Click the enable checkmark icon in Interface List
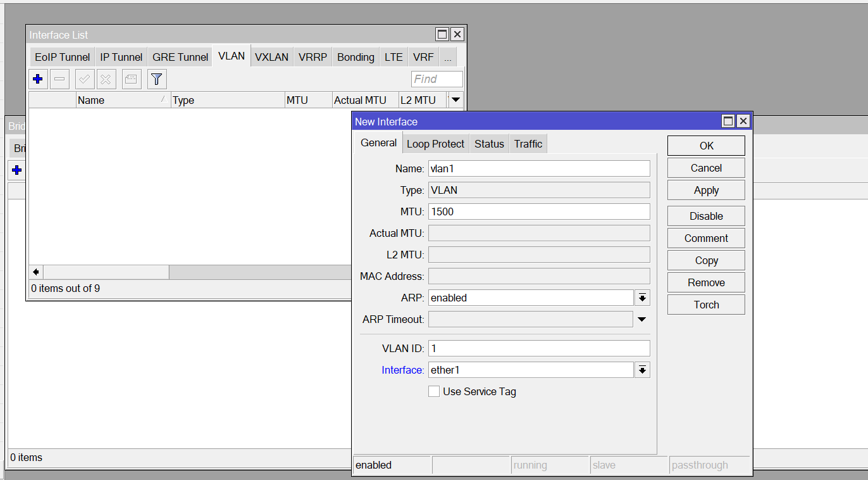This screenshot has height=480, width=868. (x=85, y=79)
